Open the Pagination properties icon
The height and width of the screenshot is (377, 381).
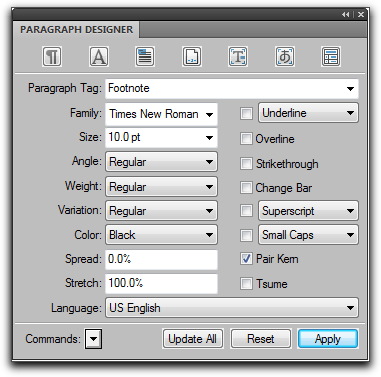coord(145,57)
